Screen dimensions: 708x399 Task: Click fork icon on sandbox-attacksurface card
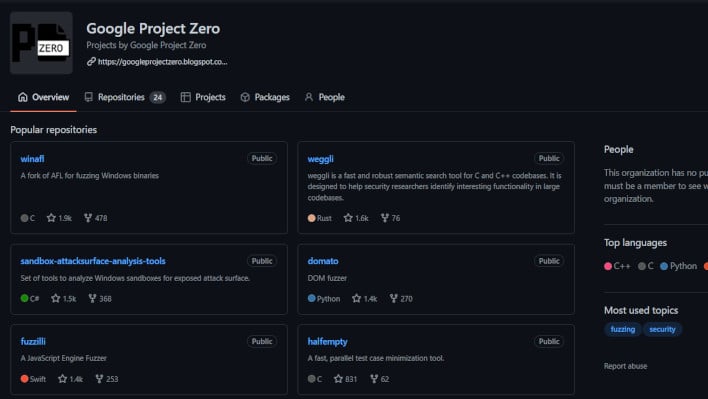pos(93,298)
